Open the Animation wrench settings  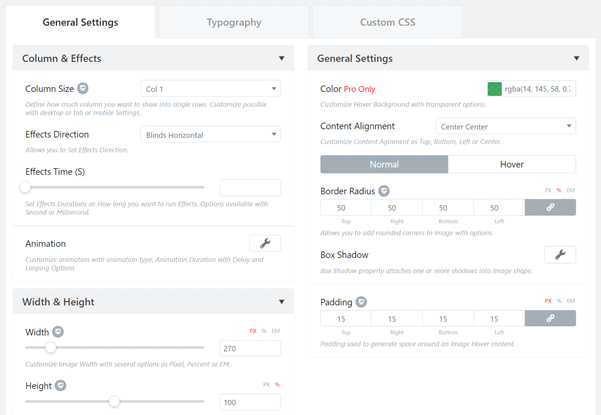coord(265,243)
